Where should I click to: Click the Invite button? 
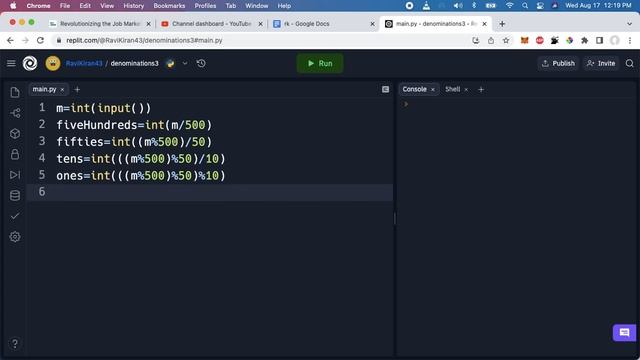click(601, 63)
